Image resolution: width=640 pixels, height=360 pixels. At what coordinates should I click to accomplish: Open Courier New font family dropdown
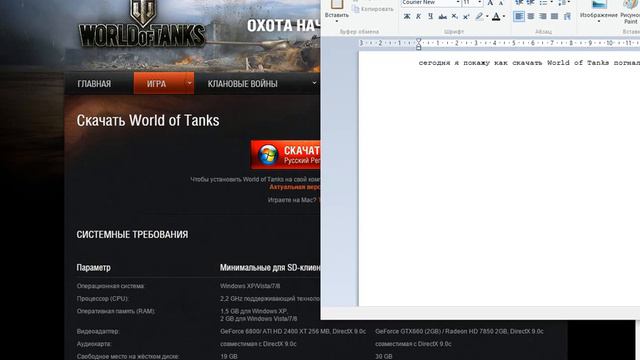458,3
